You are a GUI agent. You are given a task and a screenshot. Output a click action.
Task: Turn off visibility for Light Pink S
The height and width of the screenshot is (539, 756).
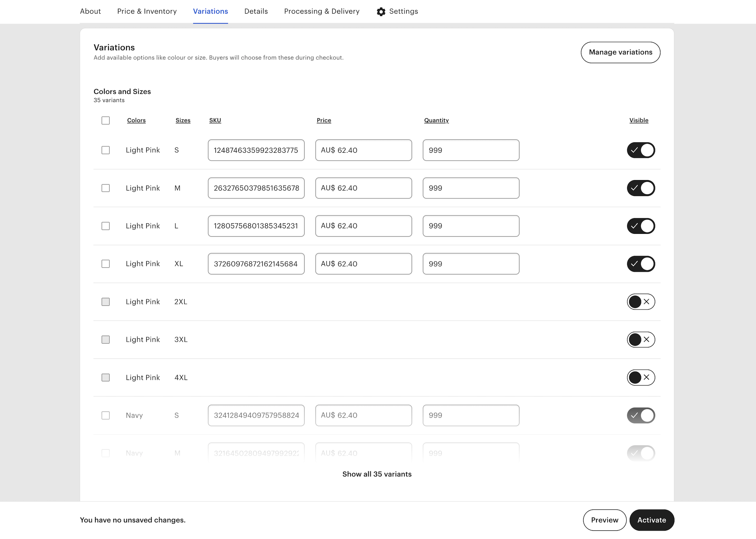[641, 150]
